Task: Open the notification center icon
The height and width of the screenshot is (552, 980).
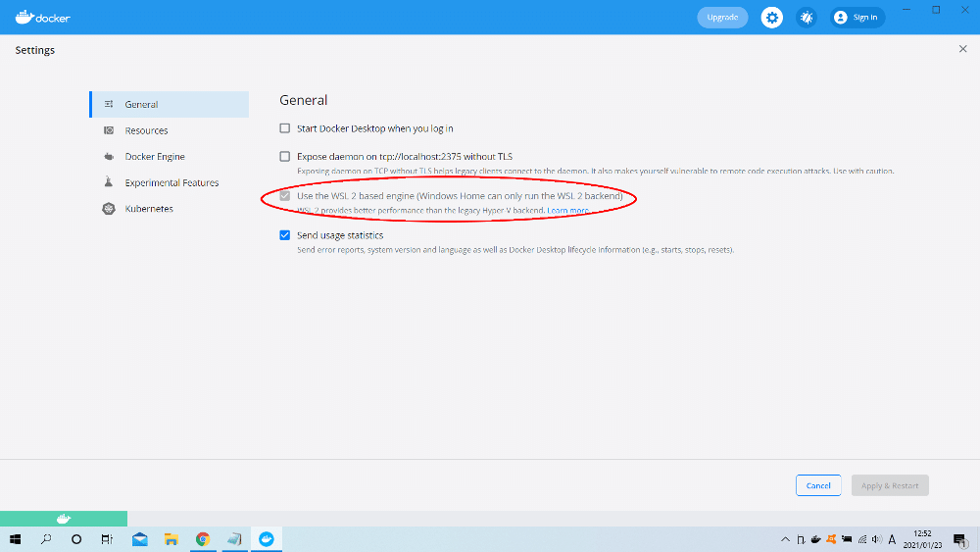Action: tap(960, 539)
